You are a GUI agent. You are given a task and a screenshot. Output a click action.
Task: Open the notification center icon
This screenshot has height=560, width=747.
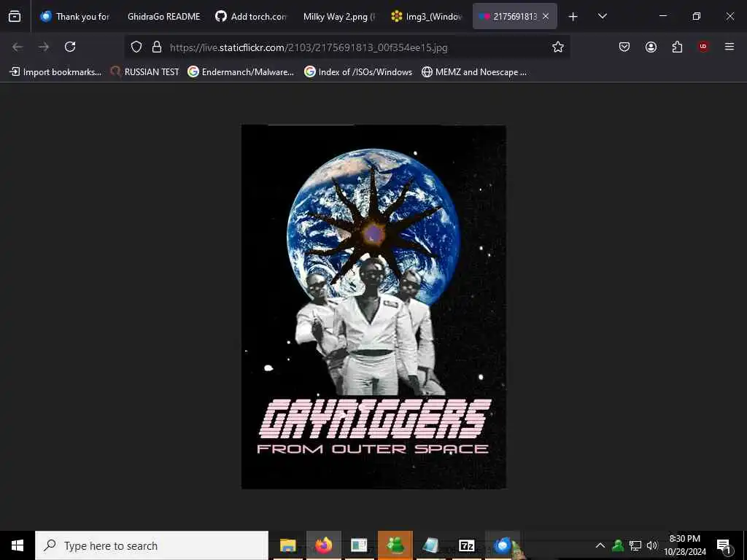pos(724,545)
